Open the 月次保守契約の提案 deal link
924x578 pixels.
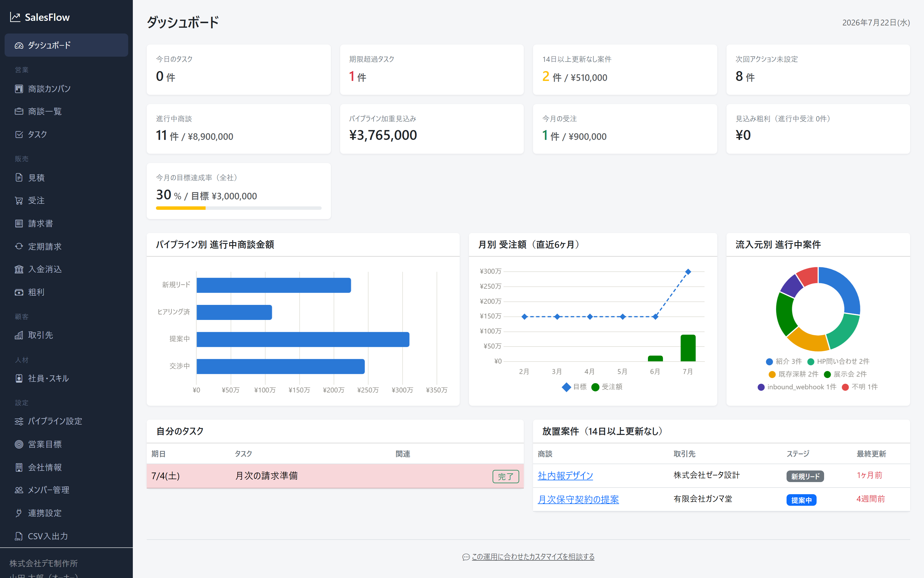tap(578, 499)
